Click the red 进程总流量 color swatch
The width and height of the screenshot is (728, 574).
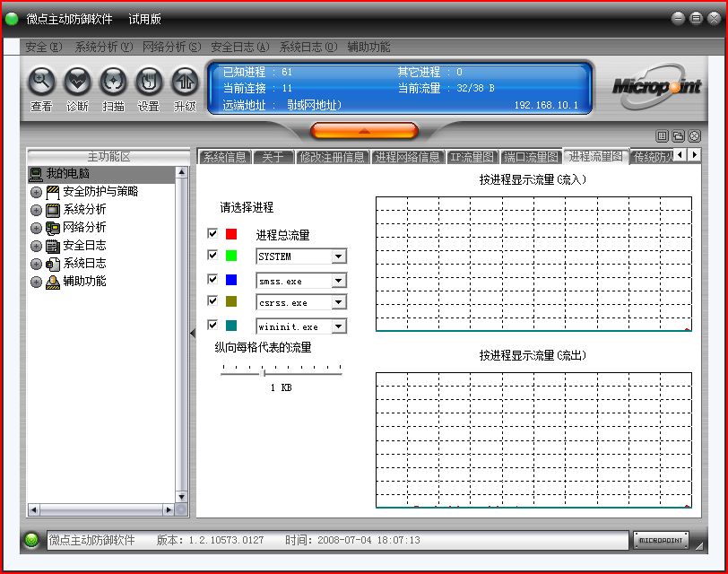tap(231, 233)
